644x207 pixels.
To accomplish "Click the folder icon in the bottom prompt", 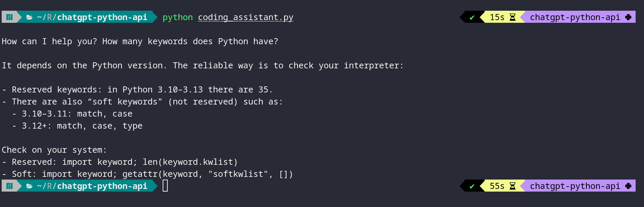I will (30, 186).
